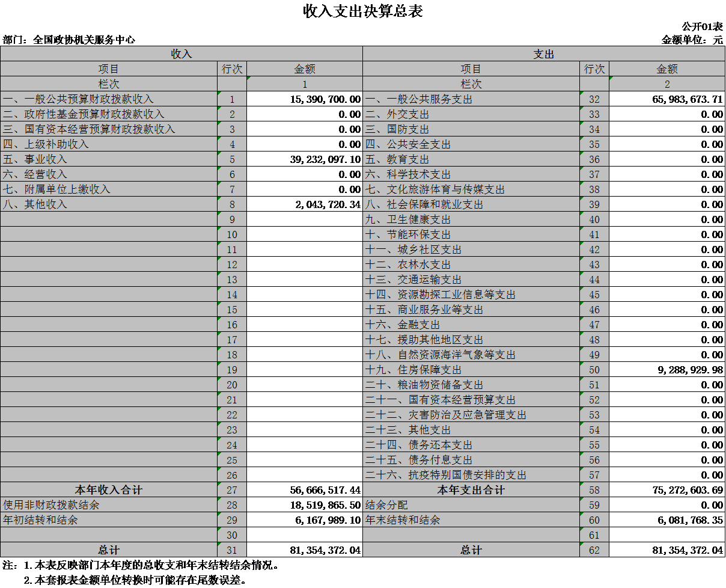Select cell 七、附属单位上缴收入
Screen dimensions: 726x588
click(x=109, y=189)
